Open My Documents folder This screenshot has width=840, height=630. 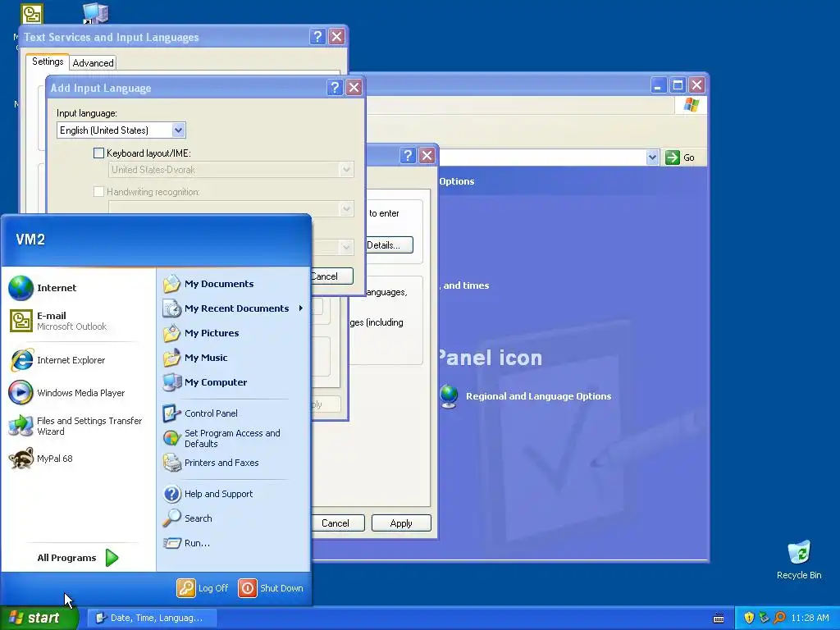209,284
